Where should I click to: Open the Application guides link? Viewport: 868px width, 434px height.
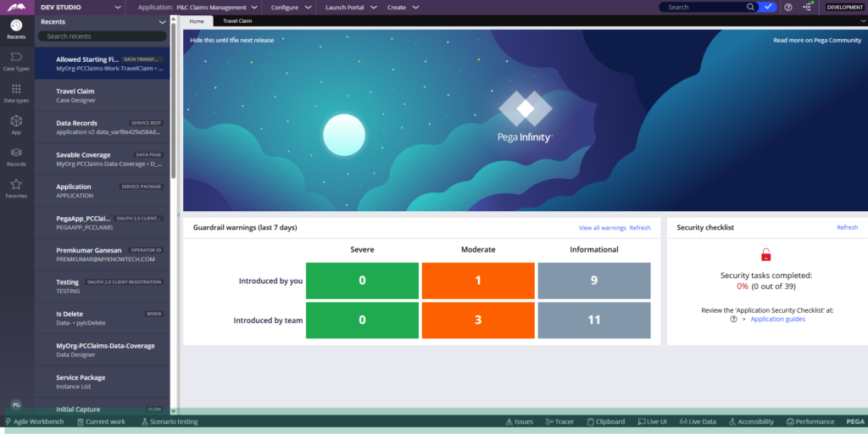(778, 320)
